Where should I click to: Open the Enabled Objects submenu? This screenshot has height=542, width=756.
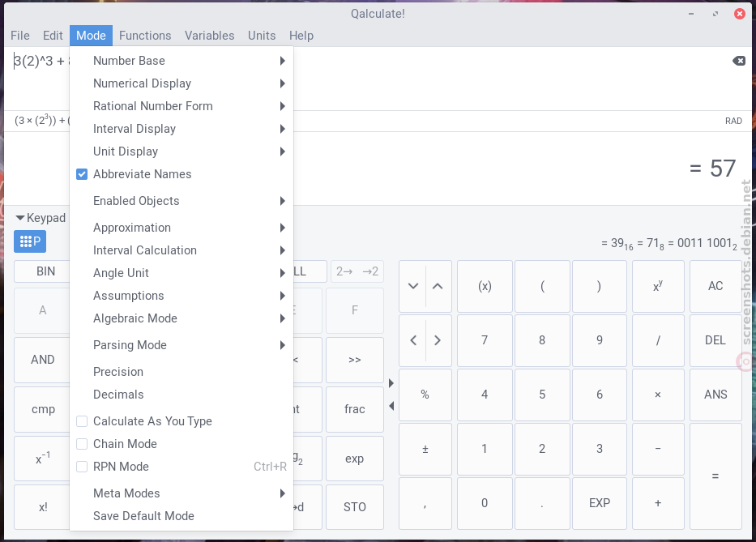point(182,201)
